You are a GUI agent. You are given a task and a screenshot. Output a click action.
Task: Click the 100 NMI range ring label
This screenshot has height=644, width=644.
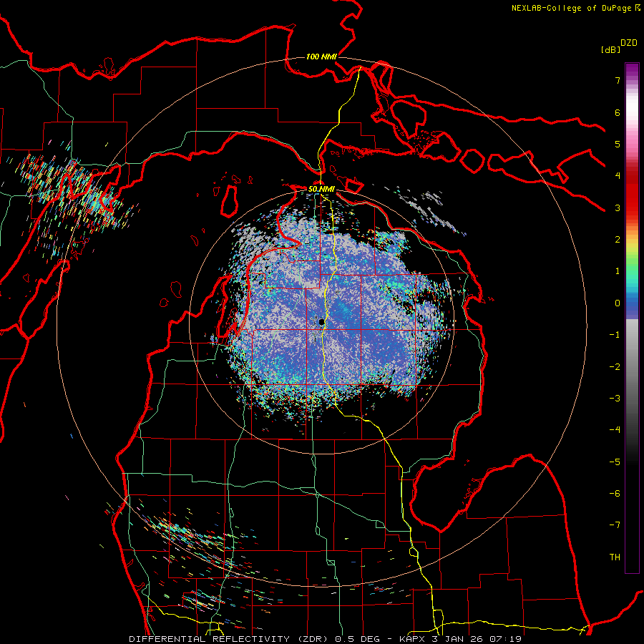[321, 57]
